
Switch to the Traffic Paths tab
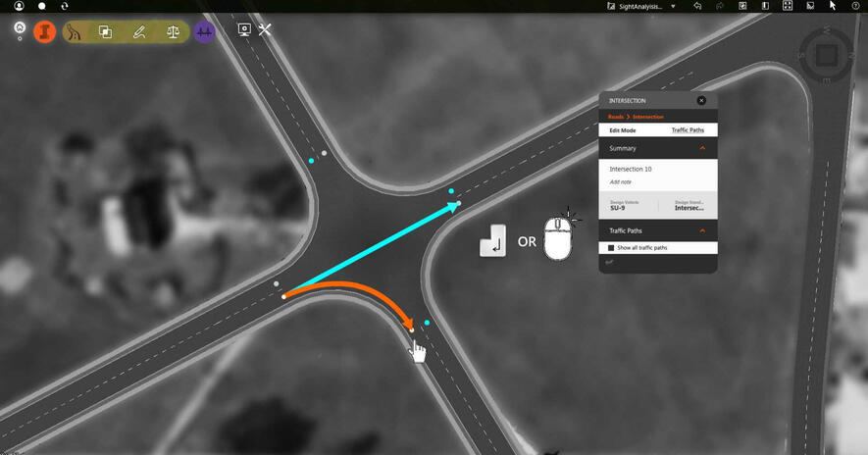pyautogui.click(x=688, y=130)
